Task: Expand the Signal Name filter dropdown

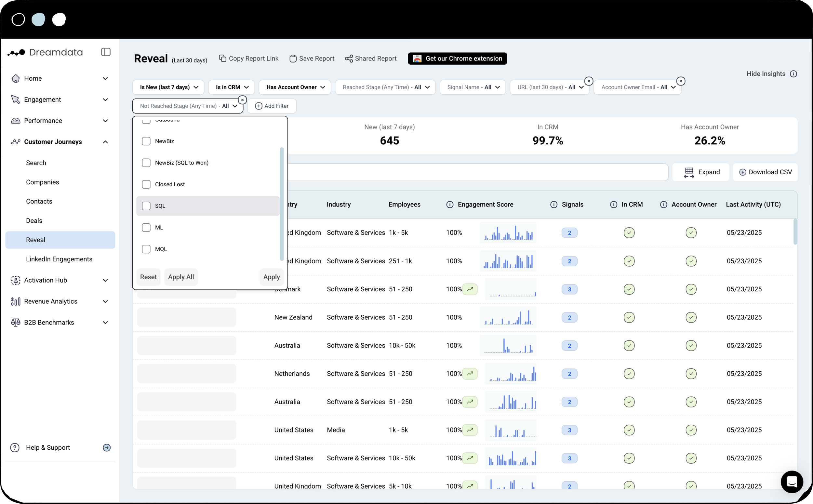Action: click(472, 87)
